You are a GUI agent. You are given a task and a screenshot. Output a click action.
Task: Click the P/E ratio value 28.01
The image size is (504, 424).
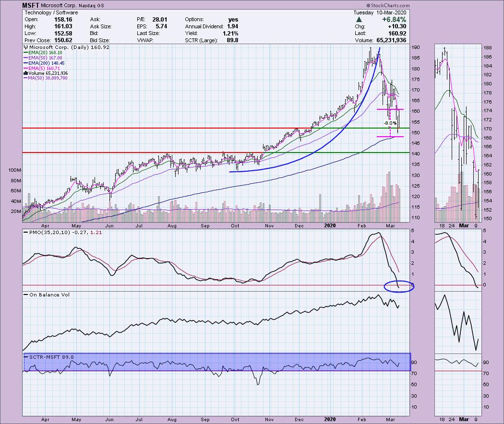(x=159, y=20)
